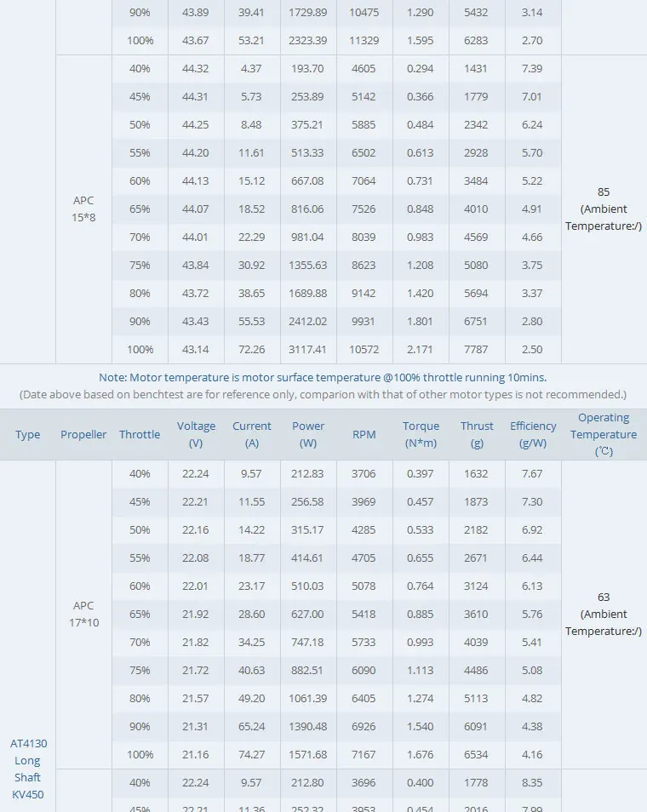The image size is (647, 812).
Task: Click the motor temperature note text
Action: point(323,377)
